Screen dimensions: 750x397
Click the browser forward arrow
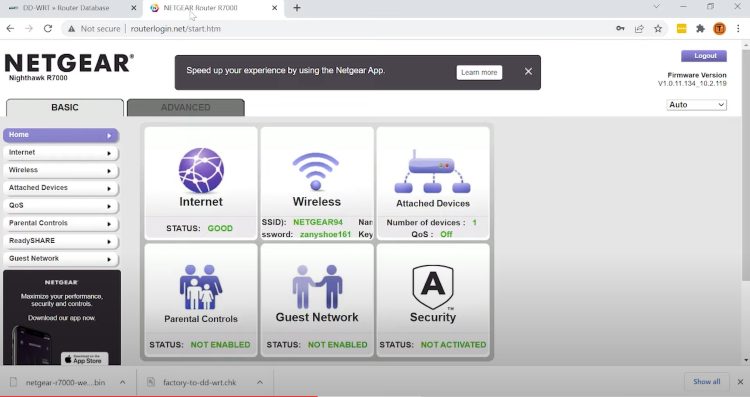pos(29,29)
